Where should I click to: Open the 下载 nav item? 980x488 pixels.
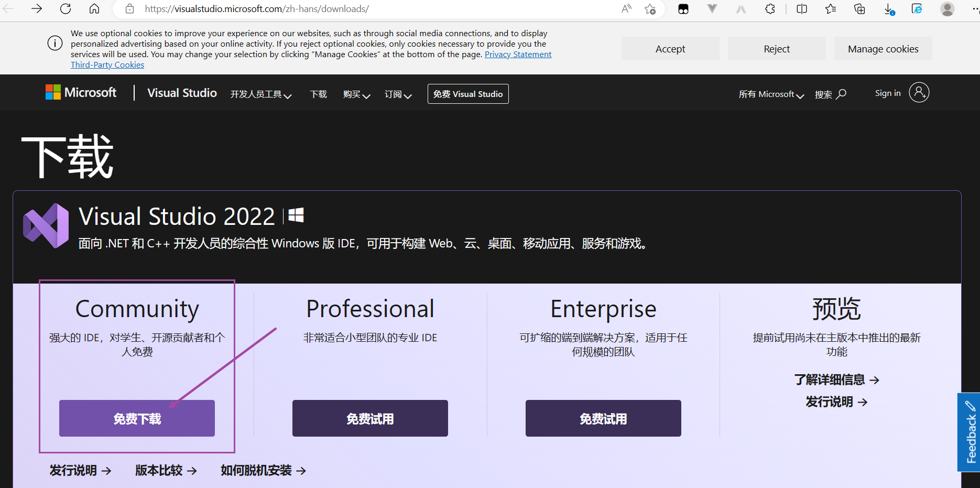[x=318, y=94]
